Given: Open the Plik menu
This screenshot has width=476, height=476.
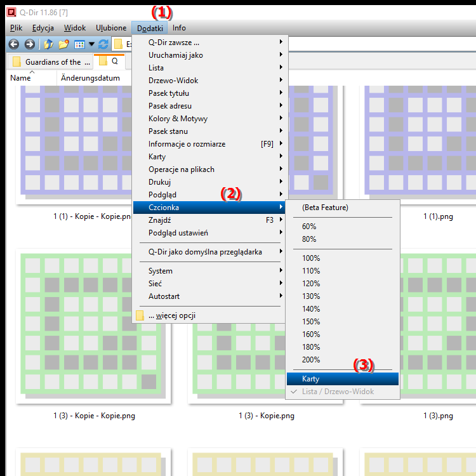Looking at the screenshot, I should pyautogui.click(x=16, y=28).
